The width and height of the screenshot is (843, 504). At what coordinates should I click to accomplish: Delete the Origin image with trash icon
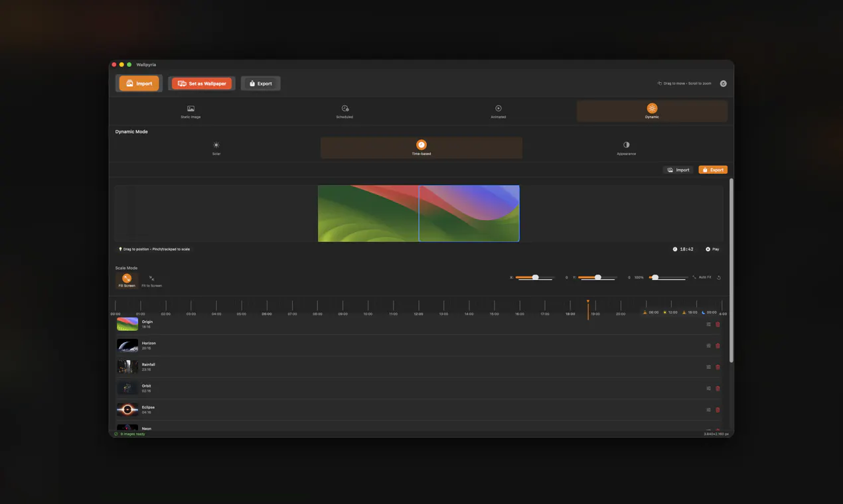[x=718, y=324]
